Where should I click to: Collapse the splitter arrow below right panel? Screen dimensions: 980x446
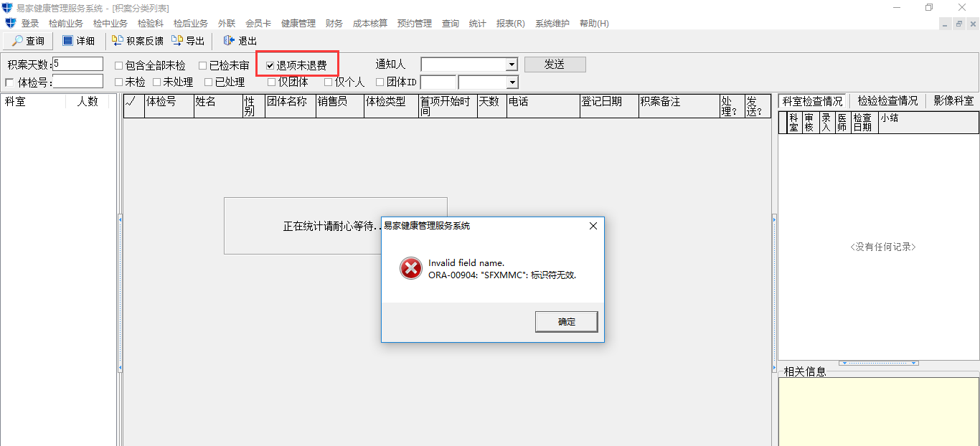tap(879, 363)
